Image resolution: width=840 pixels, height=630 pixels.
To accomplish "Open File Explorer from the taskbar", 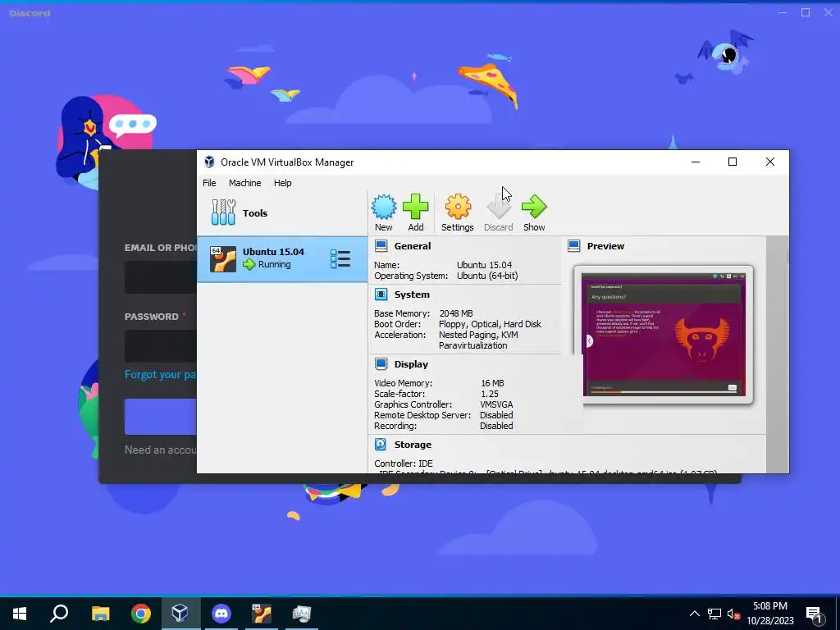I will click(x=100, y=614).
